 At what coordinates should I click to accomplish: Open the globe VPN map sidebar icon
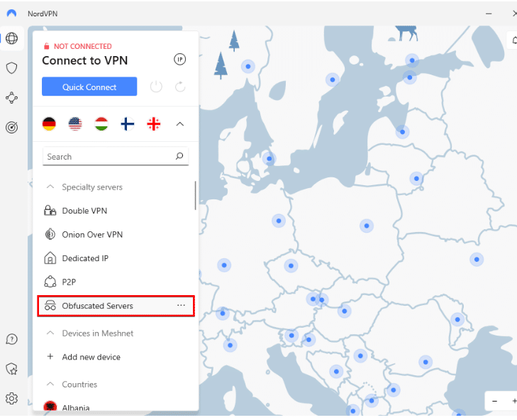coord(11,38)
